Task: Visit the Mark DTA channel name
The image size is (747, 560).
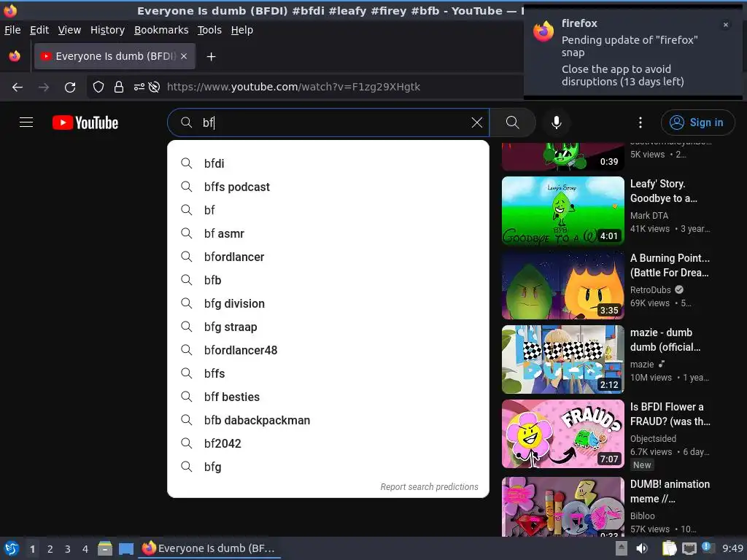Action: (649, 215)
